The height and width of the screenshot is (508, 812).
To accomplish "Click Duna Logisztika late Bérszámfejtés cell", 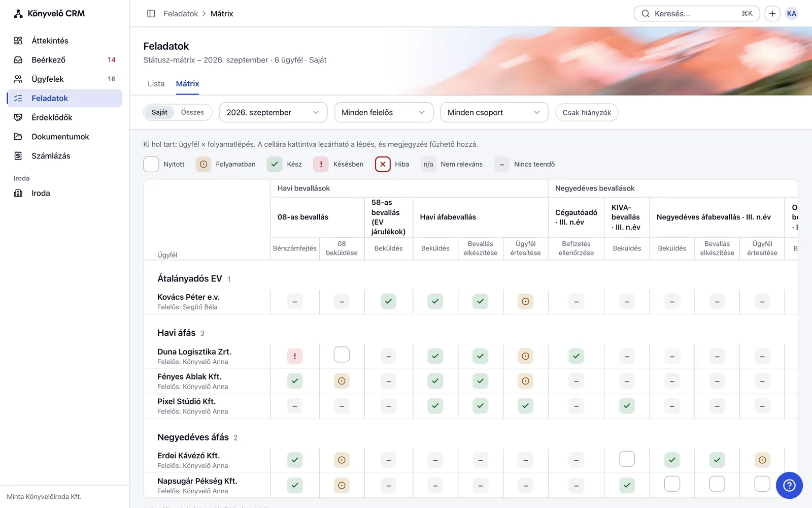I will click(295, 356).
